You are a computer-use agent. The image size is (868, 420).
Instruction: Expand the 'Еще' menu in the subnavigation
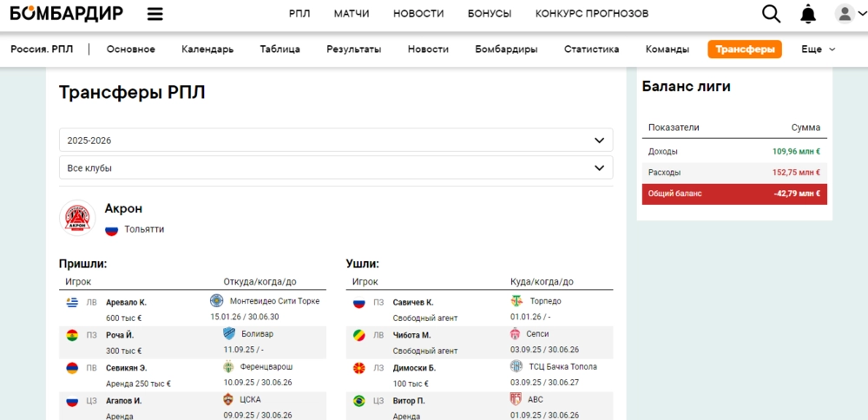818,49
